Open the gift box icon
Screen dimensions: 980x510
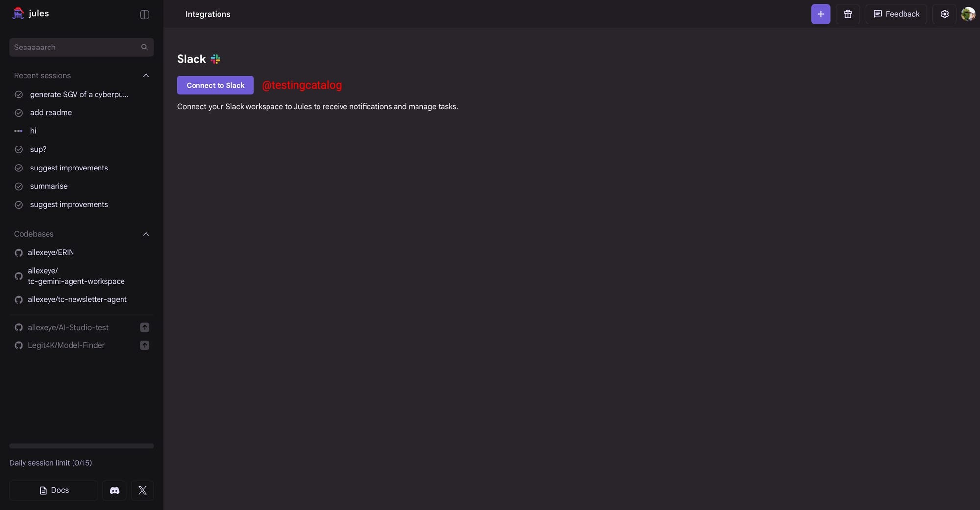pyautogui.click(x=848, y=14)
